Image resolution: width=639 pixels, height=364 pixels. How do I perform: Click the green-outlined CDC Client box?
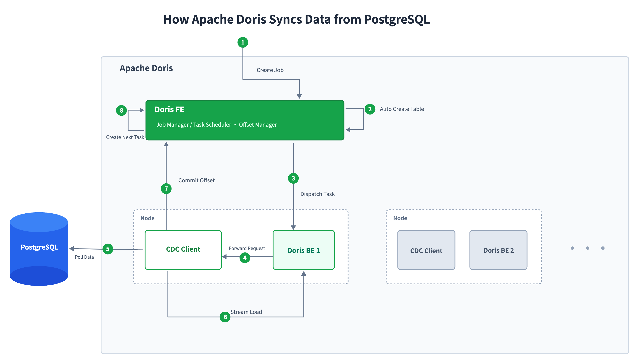[183, 250]
